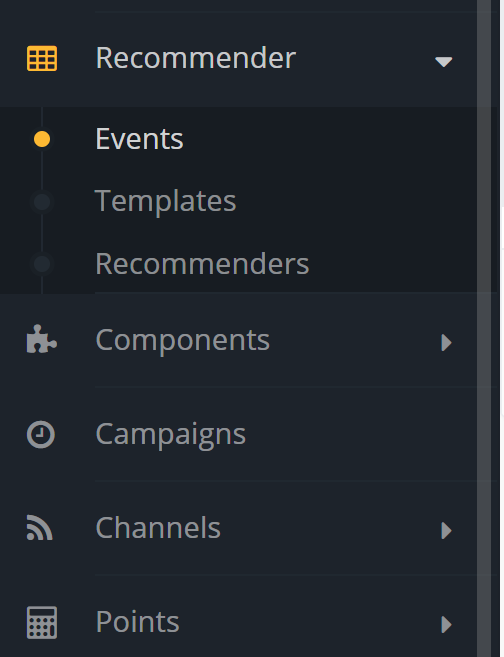Go to the Campaigns section

[171, 435]
